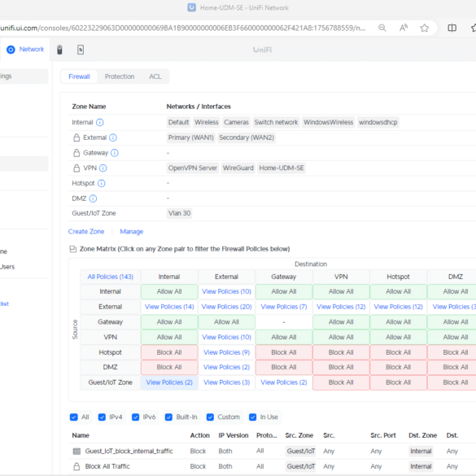View Guest/IoT Zone to Internal policies (2)
Image resolution: width=476 pixels, height=476 pixels.
point(169,382)
